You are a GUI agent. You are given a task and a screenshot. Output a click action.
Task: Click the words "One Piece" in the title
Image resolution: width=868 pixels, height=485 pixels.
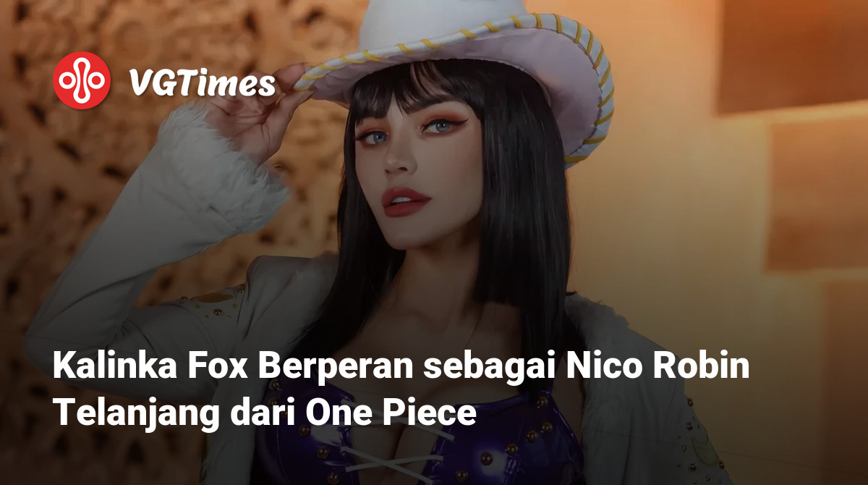(x=391, y=413)
